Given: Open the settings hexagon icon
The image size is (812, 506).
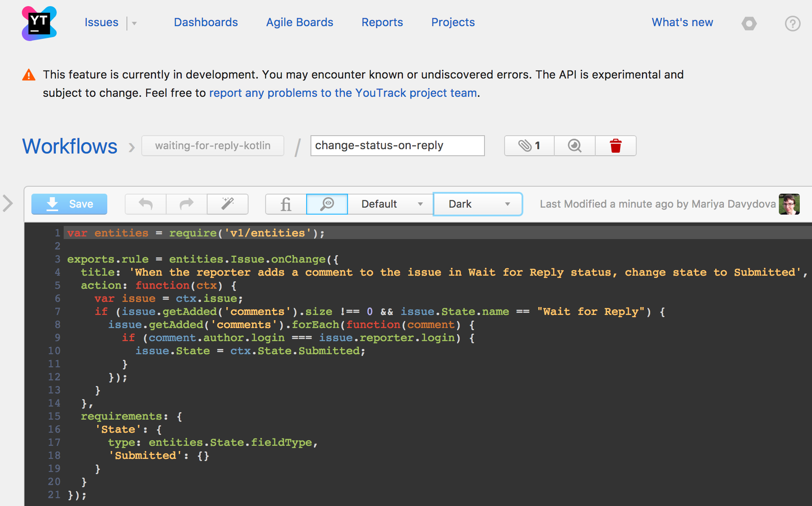Looking at the screenshot, I should [749, 24].
